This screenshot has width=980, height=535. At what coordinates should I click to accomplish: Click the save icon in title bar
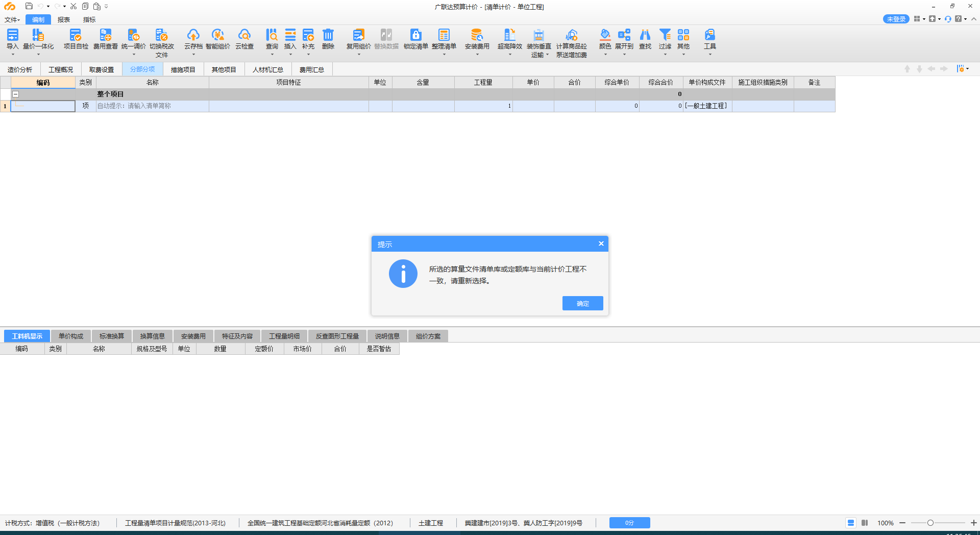[x=29, y=6]
